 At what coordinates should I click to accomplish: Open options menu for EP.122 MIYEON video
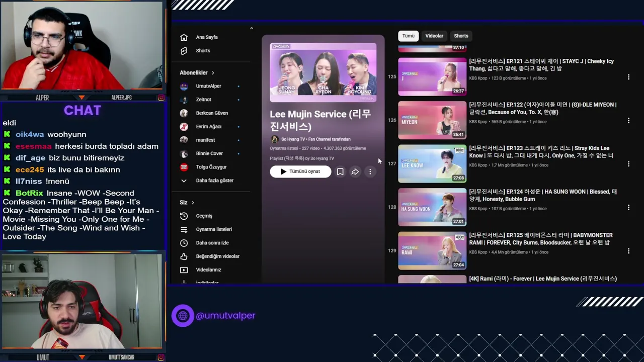[628, 121]
